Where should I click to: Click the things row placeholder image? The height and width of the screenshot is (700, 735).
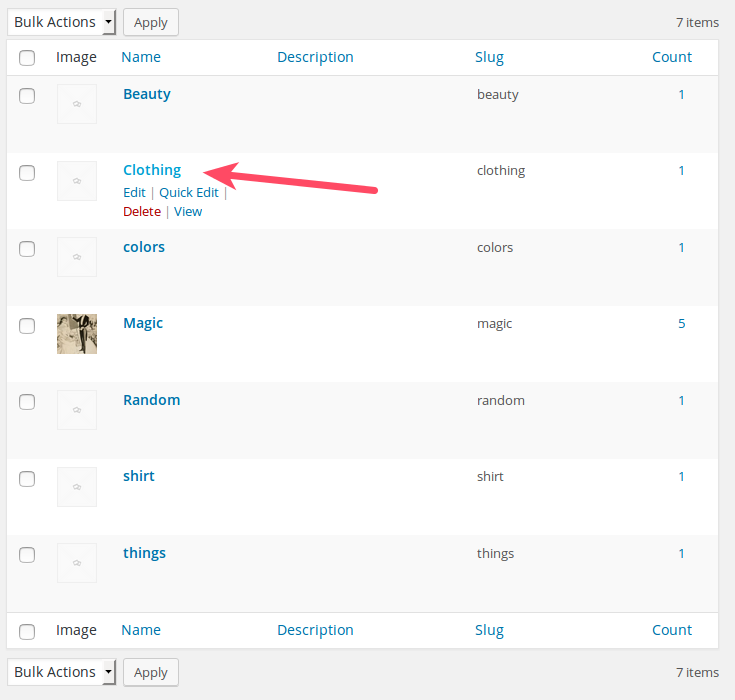[x=77, y=563]
